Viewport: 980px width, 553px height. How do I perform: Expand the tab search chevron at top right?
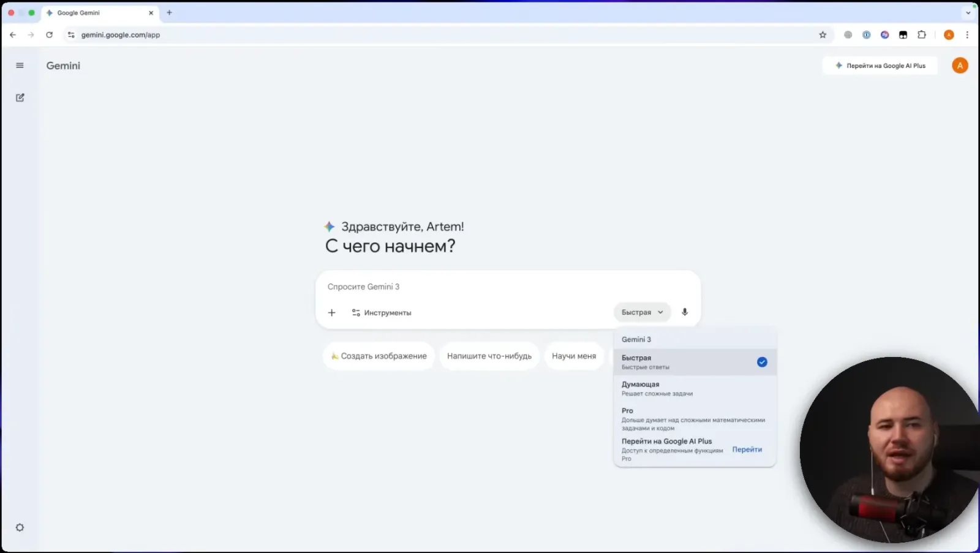968,13
